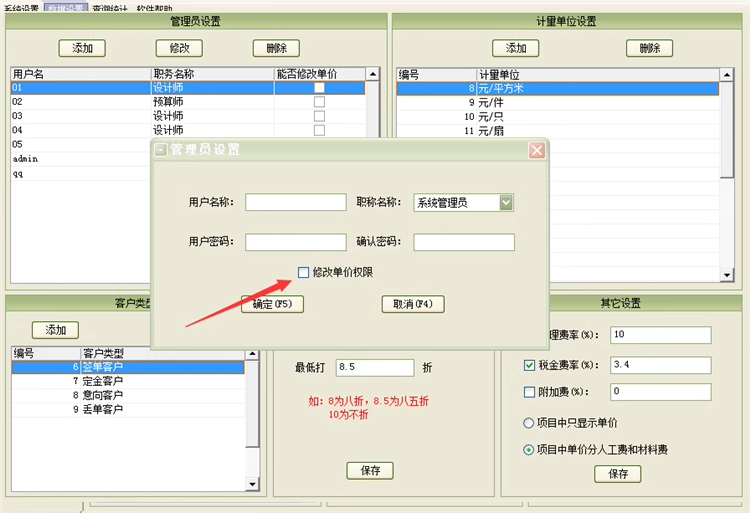The image size is (750, 513).
Task: Click 删除 in the 管理员设置 panel
Action: pos(276,48)
